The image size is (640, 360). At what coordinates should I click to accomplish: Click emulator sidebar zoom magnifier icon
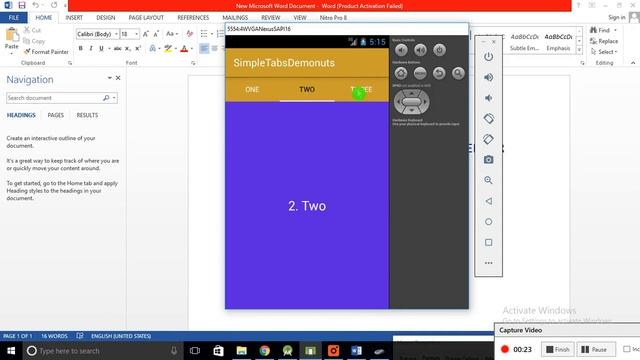488,180
